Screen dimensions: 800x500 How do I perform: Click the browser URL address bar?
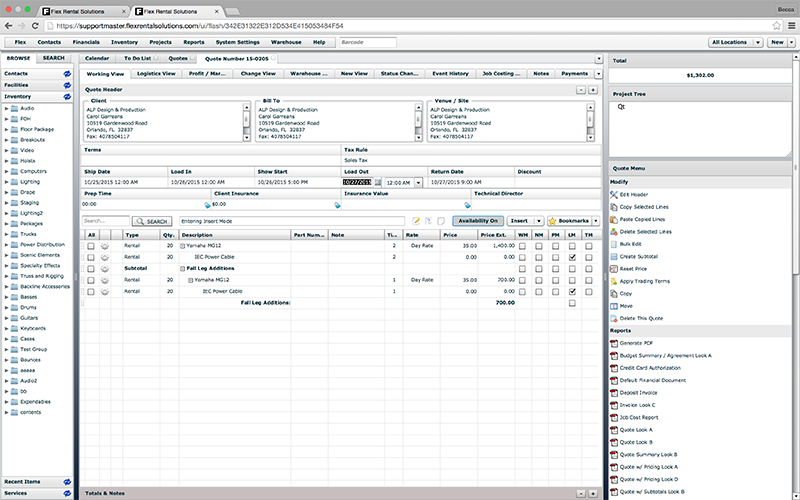[407, 26]
